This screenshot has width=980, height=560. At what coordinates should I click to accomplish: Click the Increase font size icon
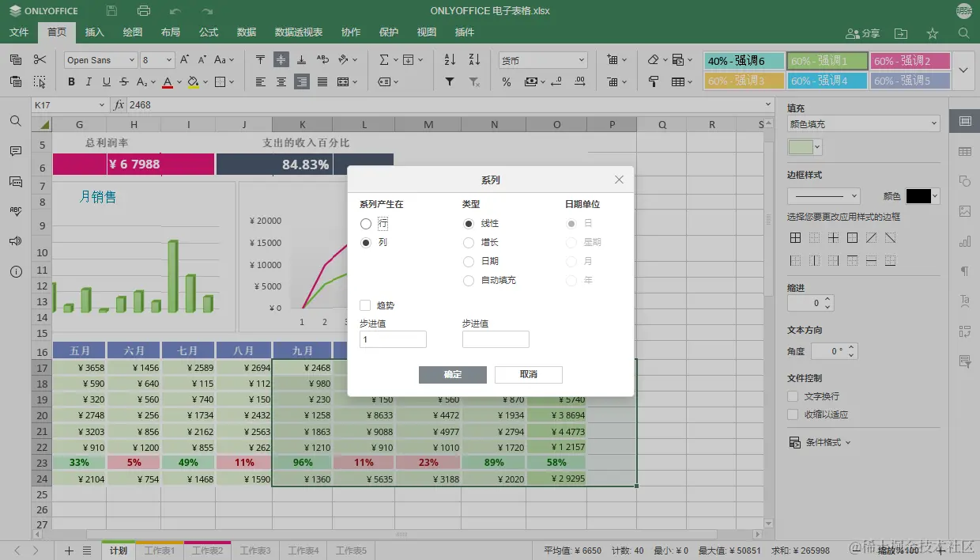pos(184,60)
